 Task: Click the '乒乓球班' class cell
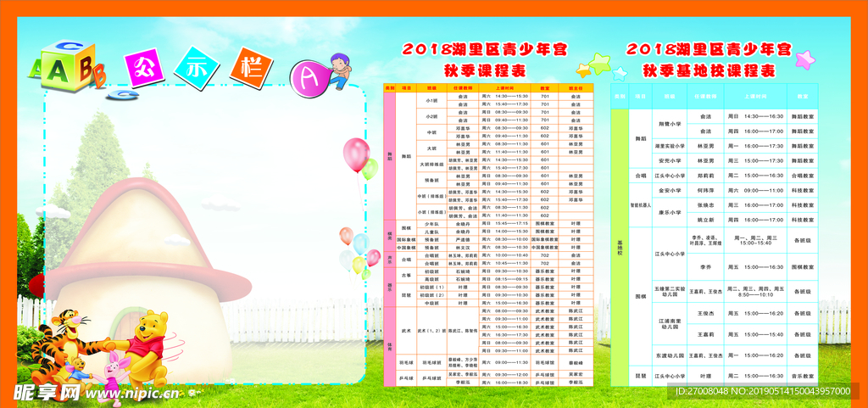[431, 378]
